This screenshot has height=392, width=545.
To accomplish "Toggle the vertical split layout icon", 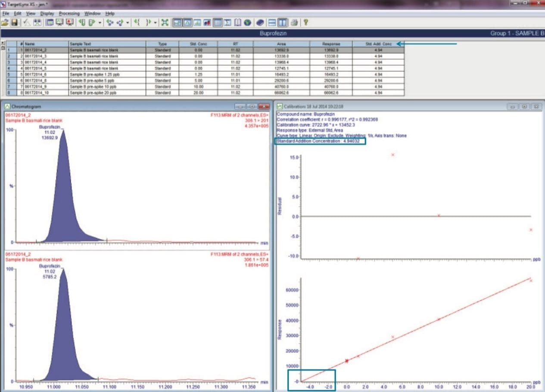I will [x=282, y=22].
